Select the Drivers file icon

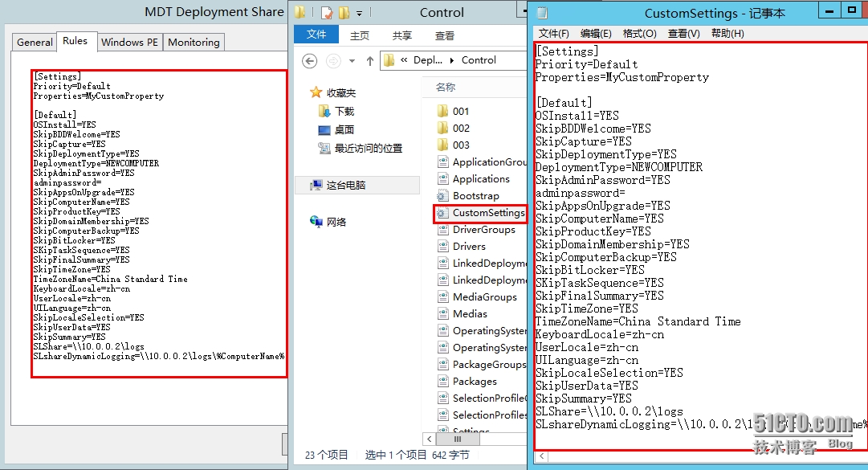pos(443,247)
